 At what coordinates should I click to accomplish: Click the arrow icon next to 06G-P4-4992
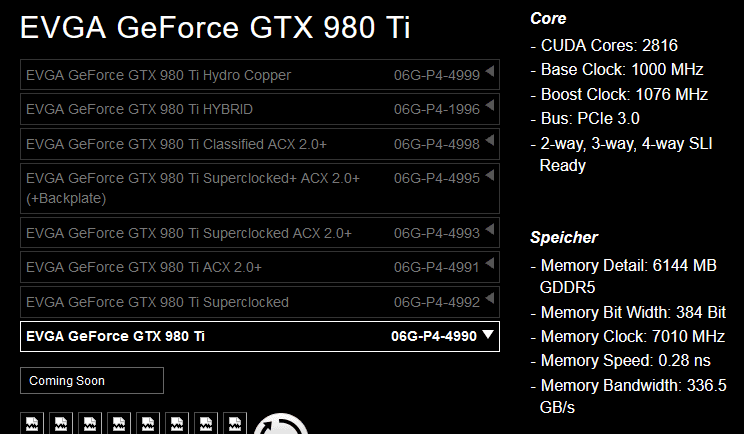489,301
